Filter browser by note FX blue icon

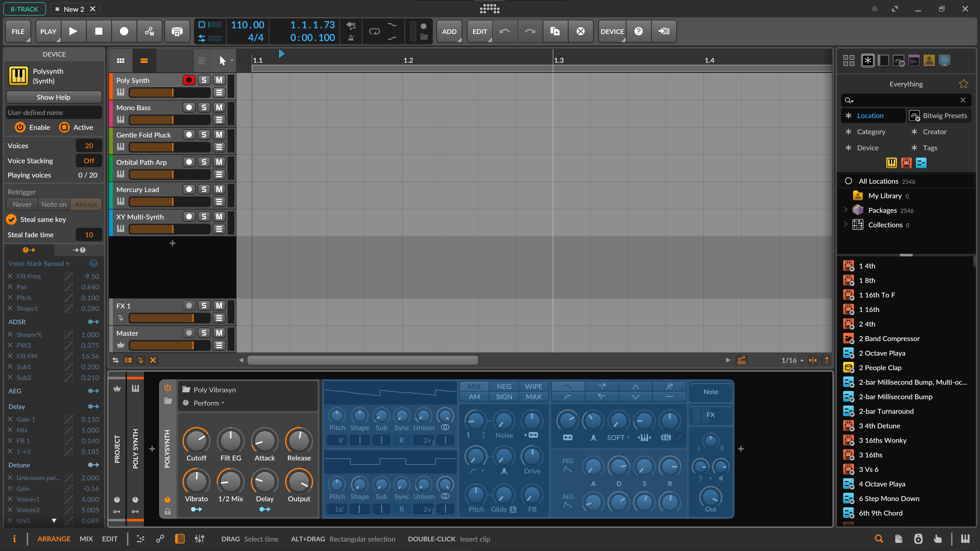click(921, 163)
